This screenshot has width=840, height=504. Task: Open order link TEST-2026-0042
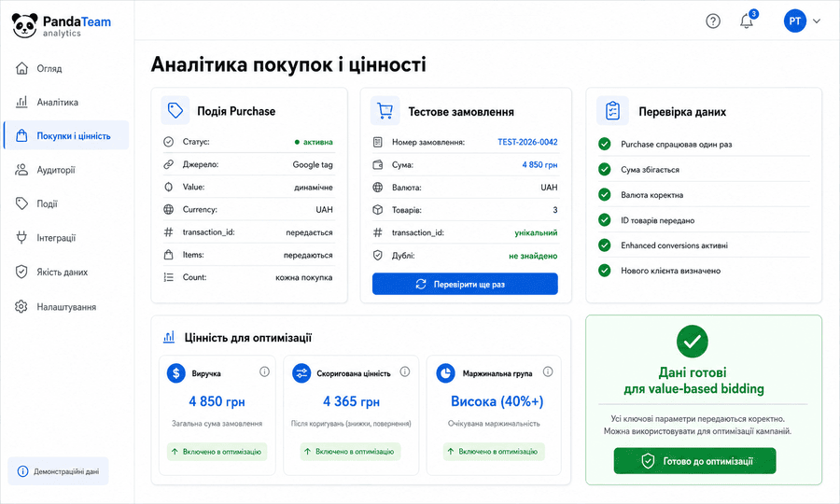pyautogui.click(x=527, y=142)
